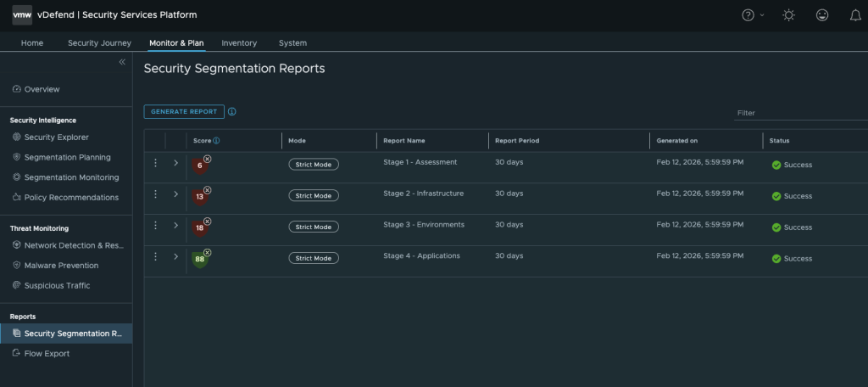Image resolution: width=868 pixels, height=387 pixels.
Task: Open the notifications bell
Action: [854, 15]
